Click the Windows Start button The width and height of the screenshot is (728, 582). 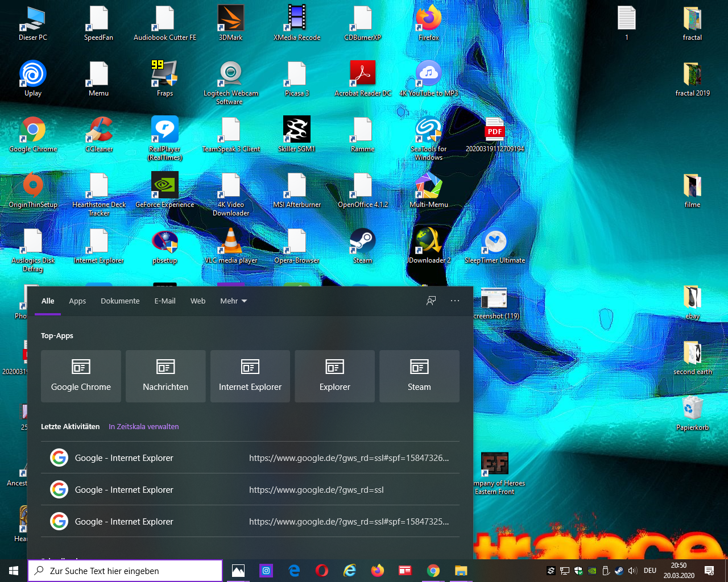pyautogui.click(x=14, y=571)
